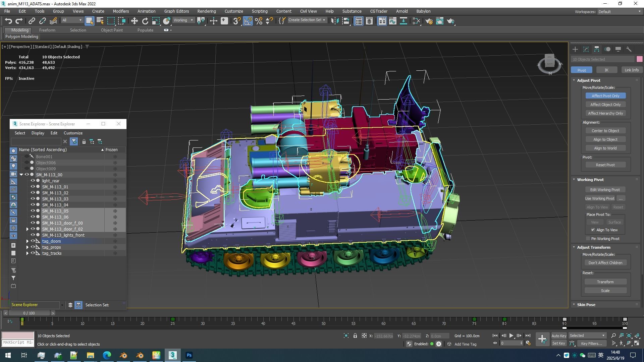Hide light_rear using its eye icon
The width and height of the screenshot is (644, 362).
[x=33, y=181]
